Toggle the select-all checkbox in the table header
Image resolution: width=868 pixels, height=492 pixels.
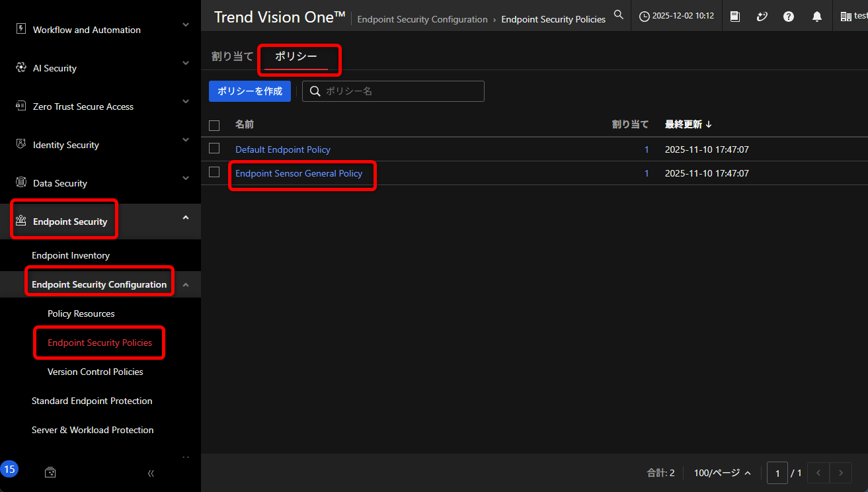[214, 125]
